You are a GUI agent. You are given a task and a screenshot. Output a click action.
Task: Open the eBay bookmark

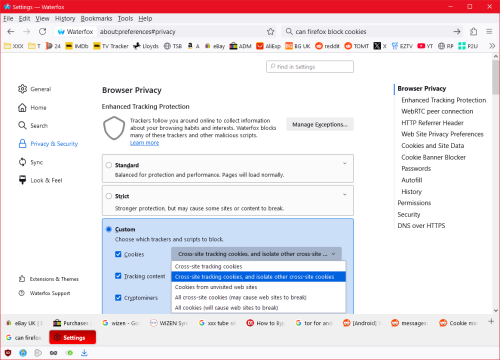[215, 46]
